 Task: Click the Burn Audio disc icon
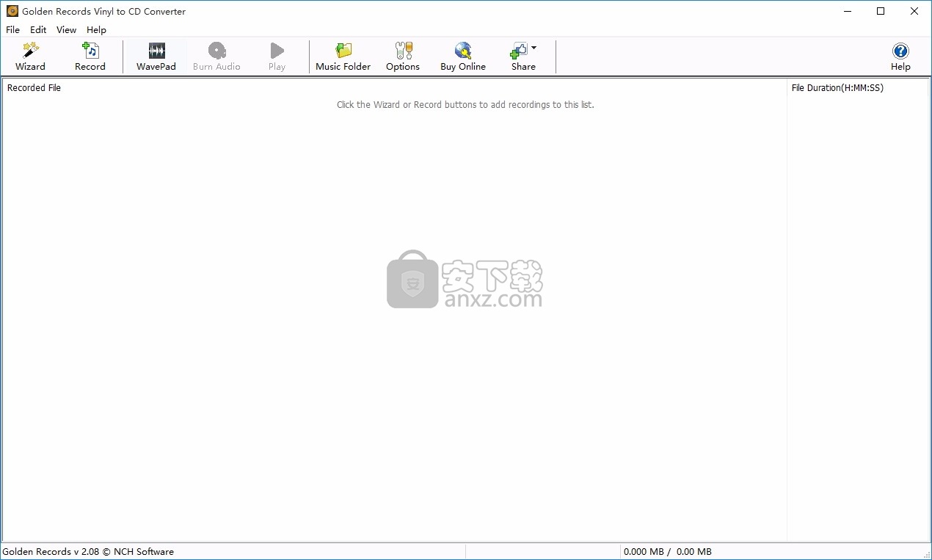click(x=216, y=50)
